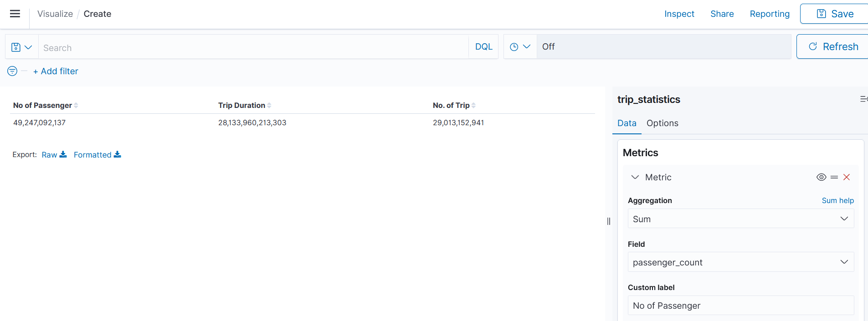The height and width of the screenshot is (321, 868).
Task: Download the Raw export
Action: click(54, 155)
